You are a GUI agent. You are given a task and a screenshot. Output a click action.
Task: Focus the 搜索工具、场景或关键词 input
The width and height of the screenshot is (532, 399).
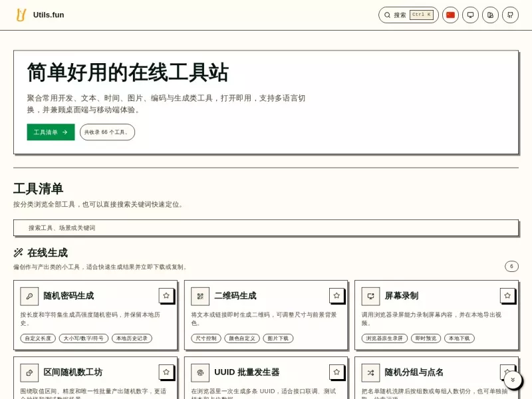tap(266, 227)
